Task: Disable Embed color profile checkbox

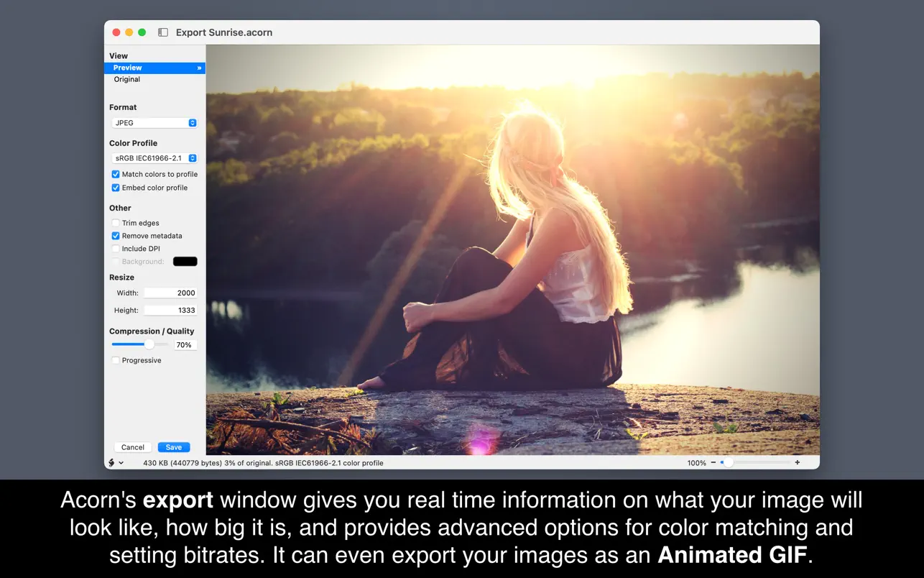Action: pos(116,188)
